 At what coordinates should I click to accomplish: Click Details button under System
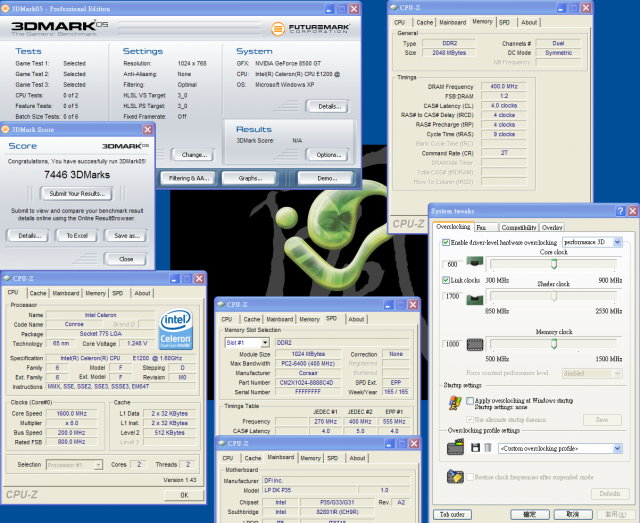point(329,107)
